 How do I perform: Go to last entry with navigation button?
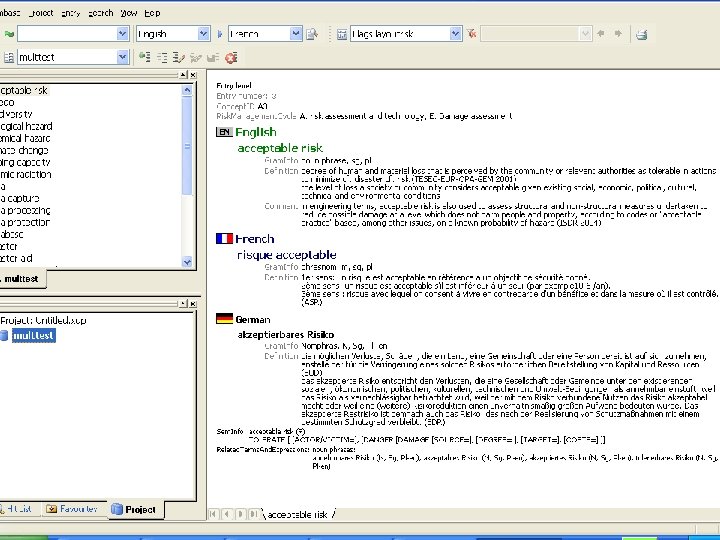pyautogui.click(x=253, y=514)
